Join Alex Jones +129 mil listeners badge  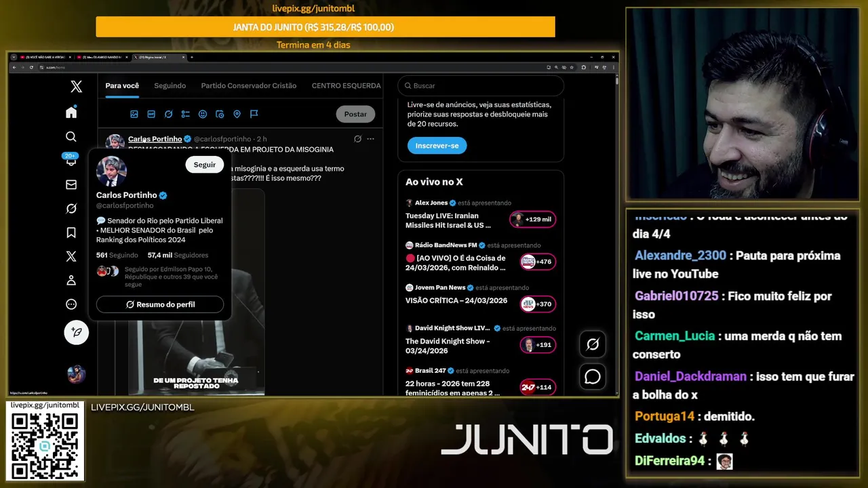(532, 219)
